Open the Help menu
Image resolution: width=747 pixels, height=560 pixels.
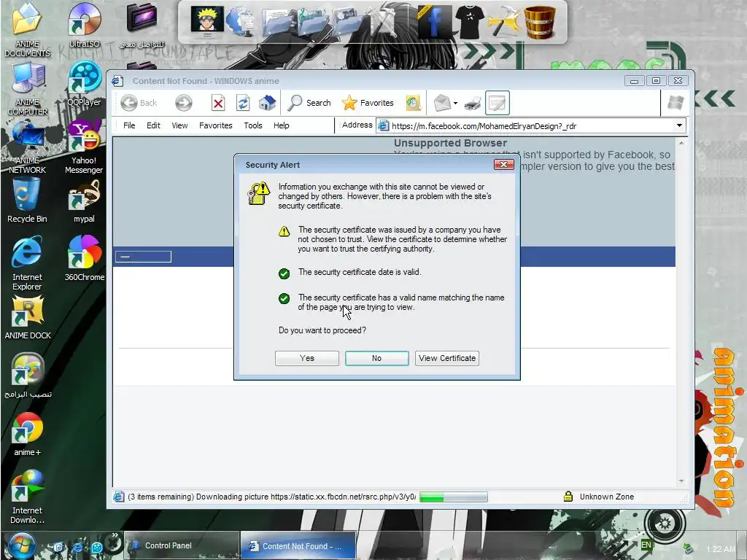tap(281, 125)
